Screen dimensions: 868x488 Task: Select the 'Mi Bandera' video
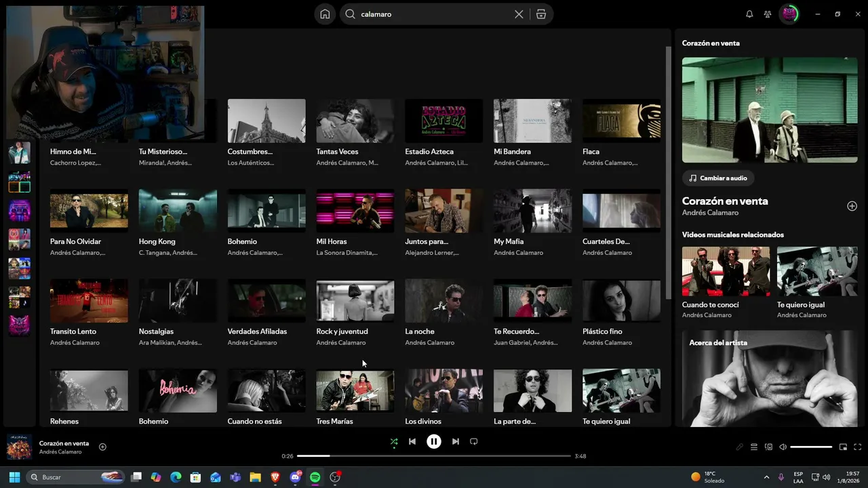(532, 121)
